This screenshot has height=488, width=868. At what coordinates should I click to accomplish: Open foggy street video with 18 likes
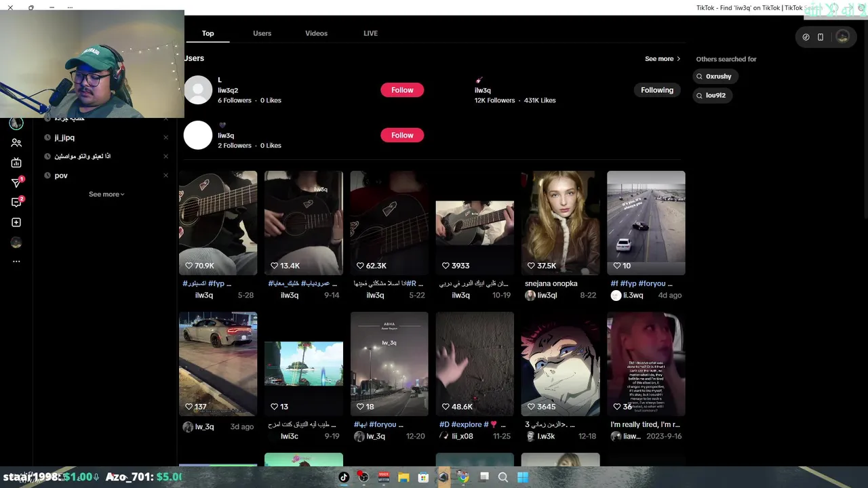389,364
